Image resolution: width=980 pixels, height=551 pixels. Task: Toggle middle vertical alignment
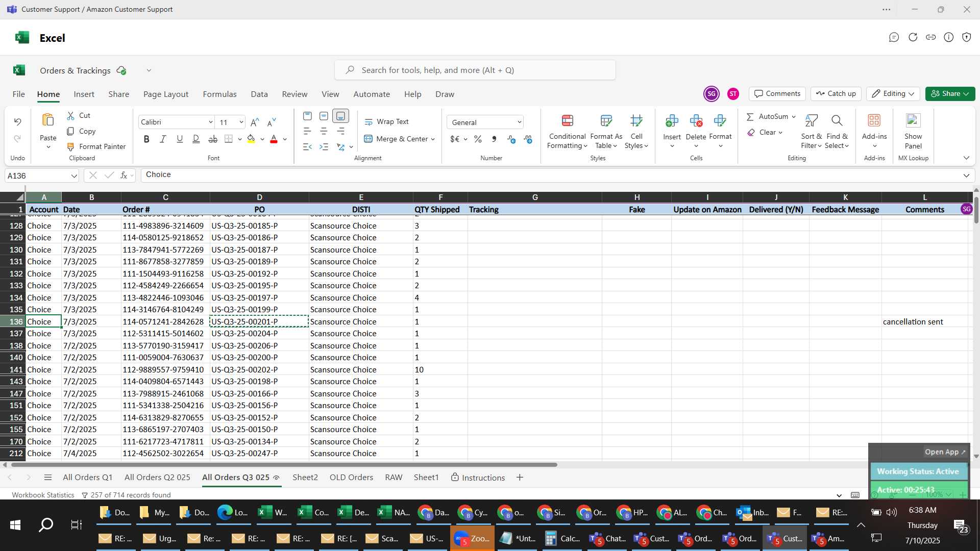point(324,116)
